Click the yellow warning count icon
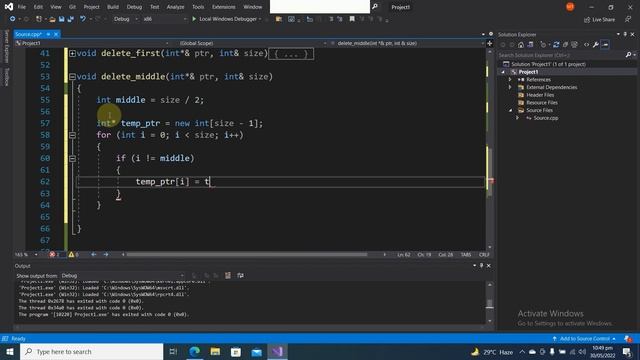Viewport: 640px width, 360px height. pyautogui.click(x=71, y=255)
